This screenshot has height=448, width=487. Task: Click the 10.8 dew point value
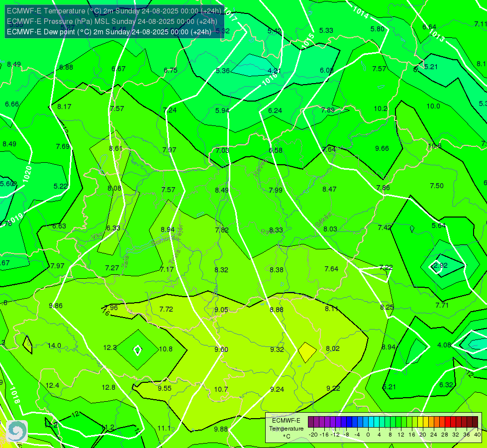(166, 349)
